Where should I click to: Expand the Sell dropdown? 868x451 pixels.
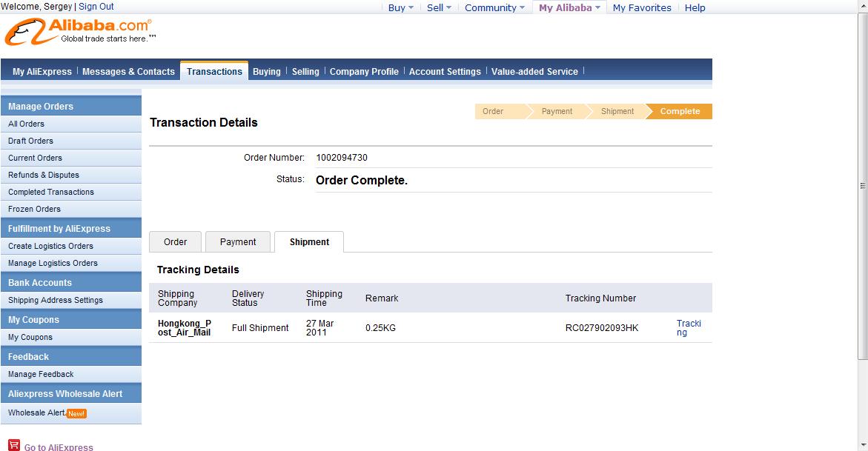tap(439, 7)
